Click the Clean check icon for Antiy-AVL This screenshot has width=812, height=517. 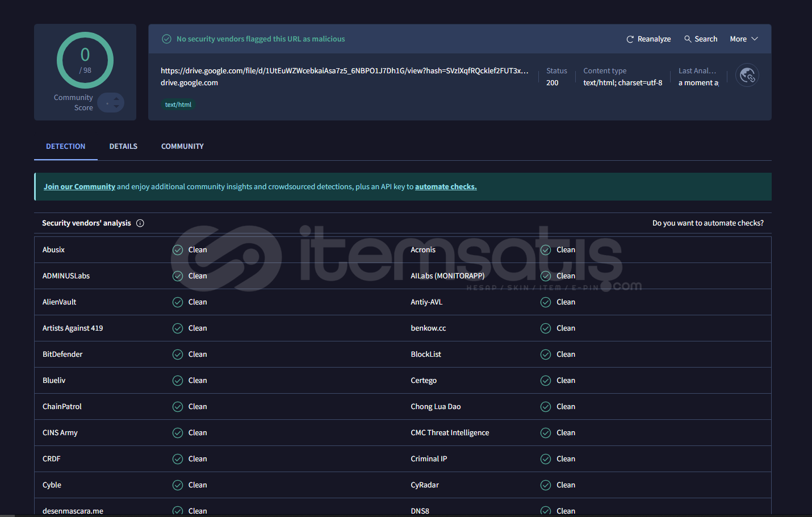coord(546,302)
